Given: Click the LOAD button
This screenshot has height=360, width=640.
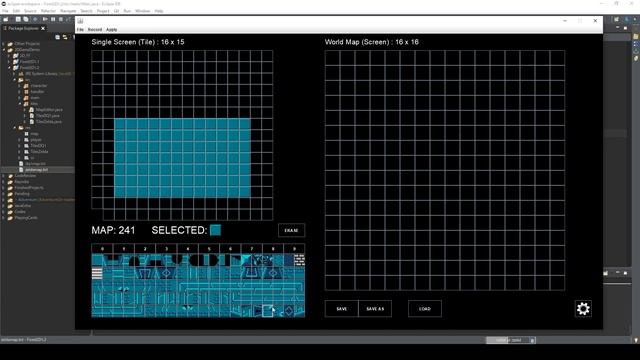Looking at the screenshot, I should tap(424, 309).
